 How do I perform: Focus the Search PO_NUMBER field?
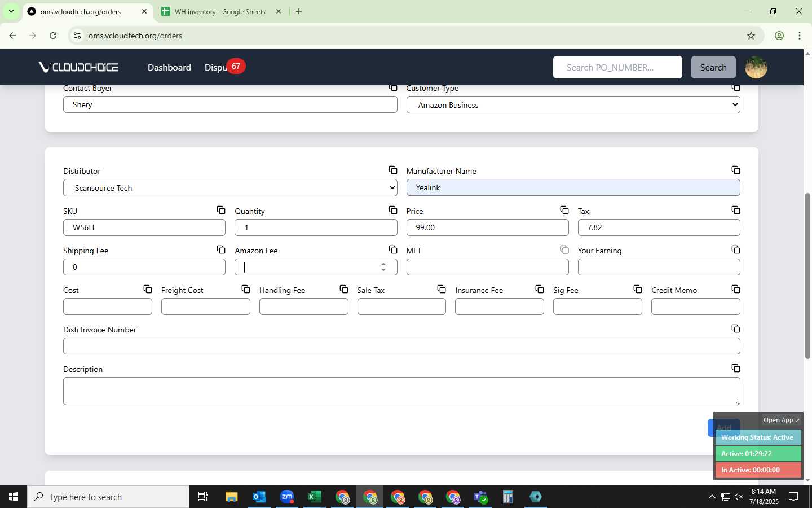(x=617, y=67)
